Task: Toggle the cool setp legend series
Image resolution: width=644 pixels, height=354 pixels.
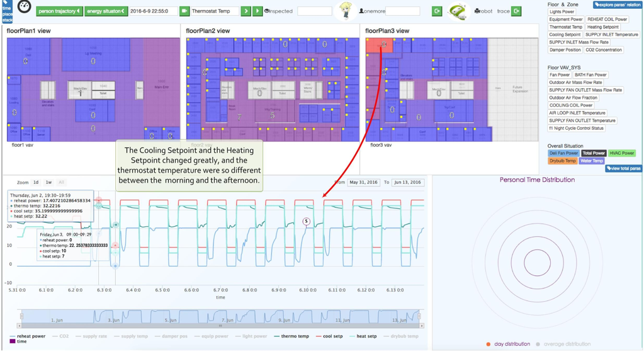Action: [329, 336]
